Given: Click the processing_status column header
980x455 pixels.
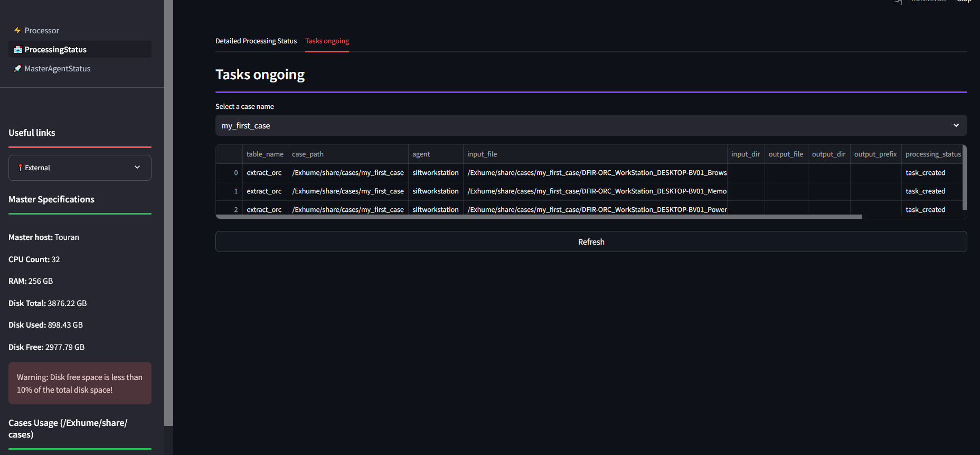Looking at the screenshot, I should click(x=932, y=154).
